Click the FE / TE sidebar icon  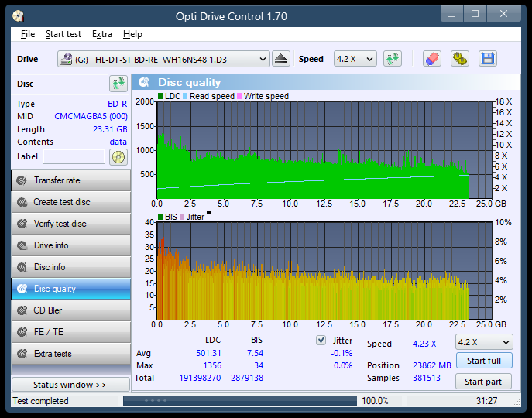22,332
